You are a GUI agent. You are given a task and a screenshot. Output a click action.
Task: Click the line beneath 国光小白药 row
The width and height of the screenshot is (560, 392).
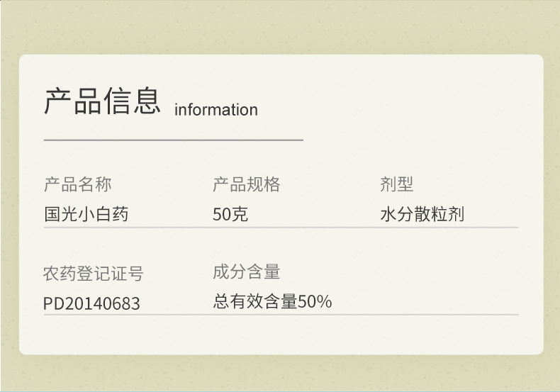(x=281, y=227)
